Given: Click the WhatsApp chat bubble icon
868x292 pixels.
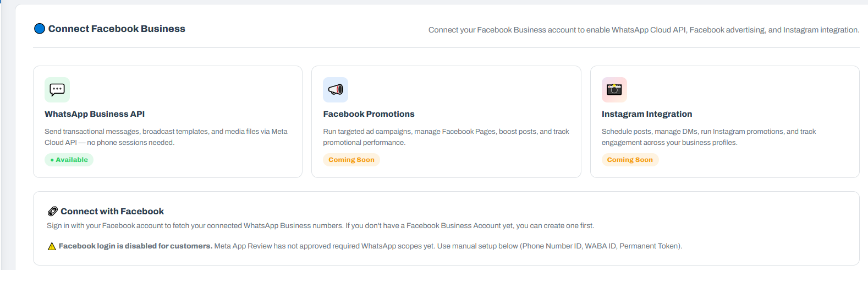Looking at the screenshot, I should pyautogui.click(x=57, y=90).
